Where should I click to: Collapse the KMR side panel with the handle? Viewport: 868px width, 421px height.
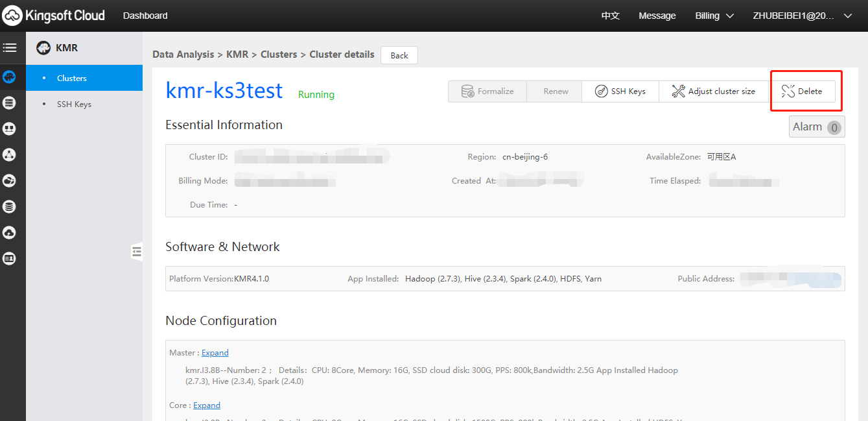tap(136, 251)
